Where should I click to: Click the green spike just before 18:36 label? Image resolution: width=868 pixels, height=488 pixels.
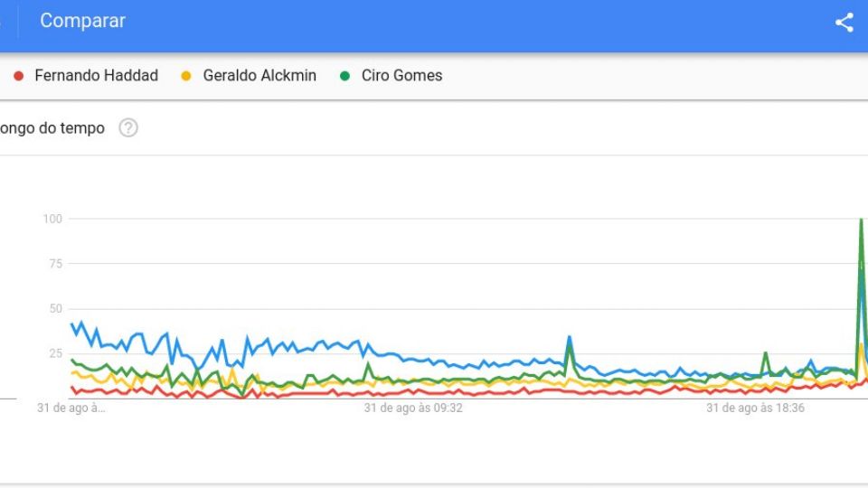(766, 353)
